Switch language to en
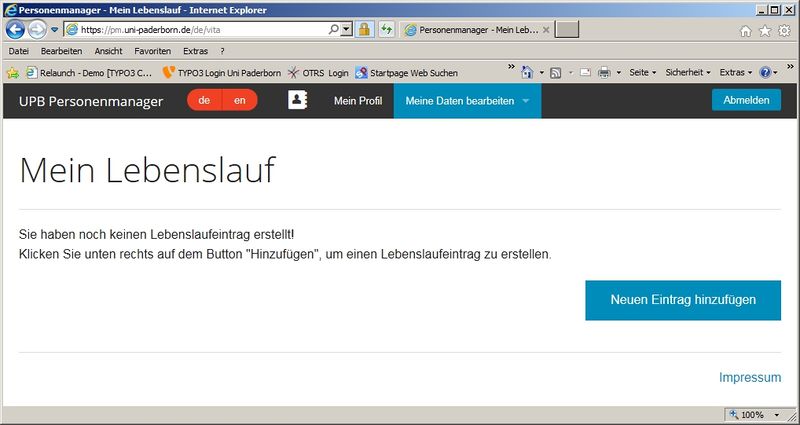The height and width of the screenshot is (425, 800). click(240, 100)
